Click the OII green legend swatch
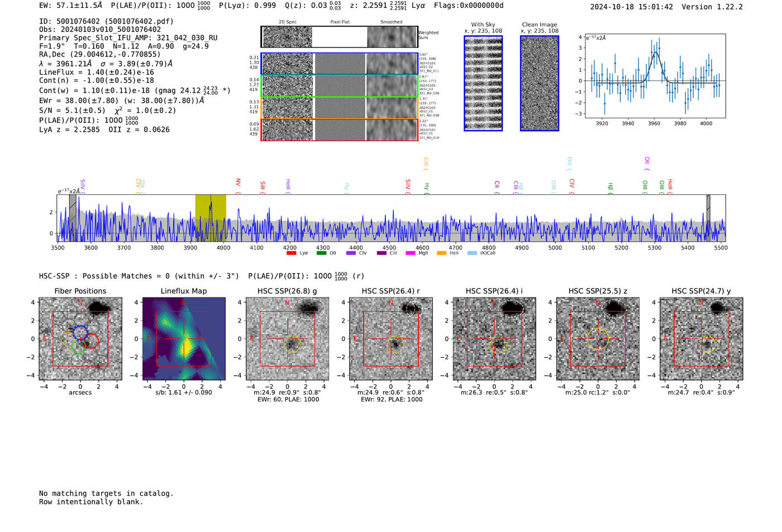The height and width of the screenshot is (532, 782). click(321, 253)
